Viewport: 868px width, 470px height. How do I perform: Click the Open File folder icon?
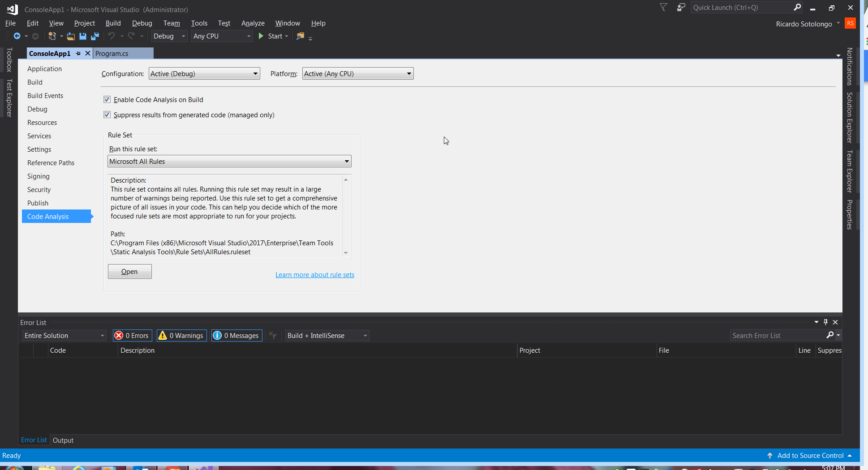(x=71, y=36)
